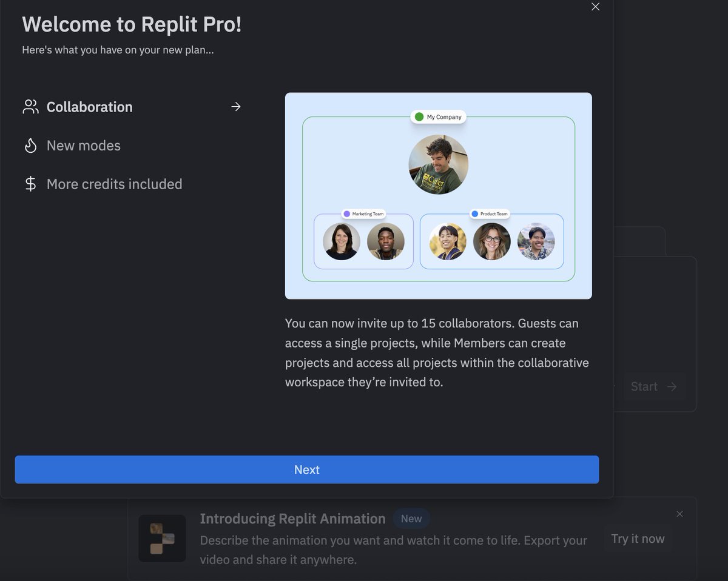
Task: Dismiss the Replit Animation banner
Action: [679, 514]
